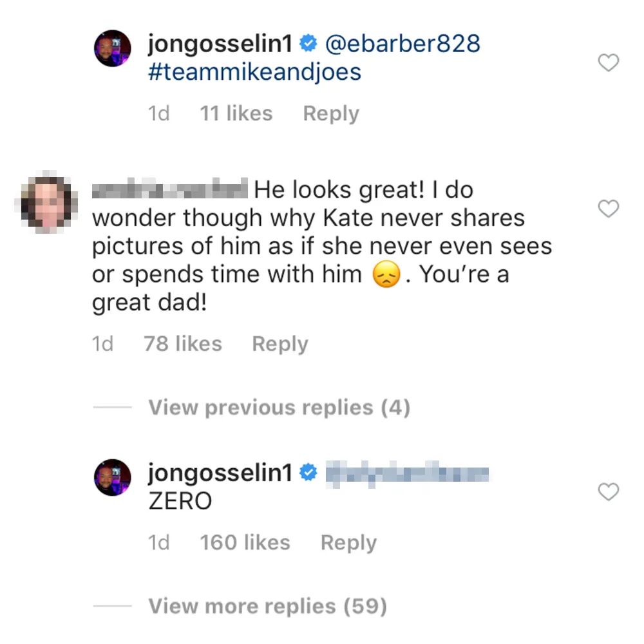The image size is (644, 644).
Task: Click the 1d timestamp on the first comment
Action: pyautogui.click(x=158, y=113)
